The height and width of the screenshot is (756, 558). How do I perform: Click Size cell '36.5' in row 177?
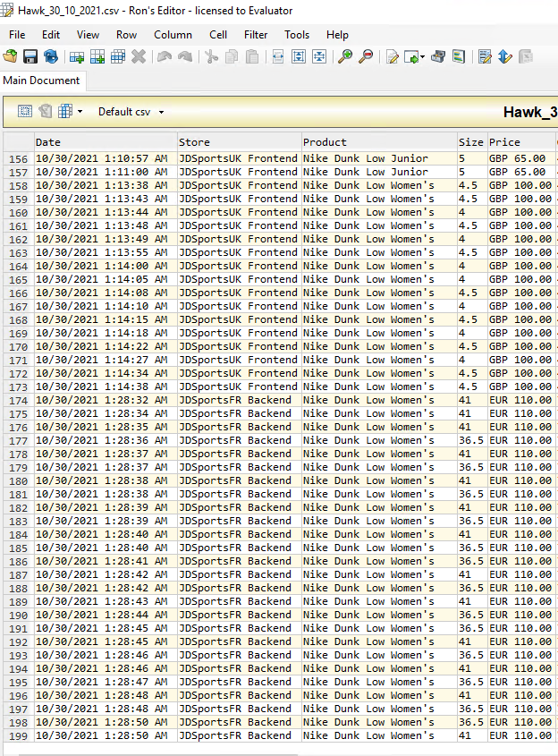472,441
